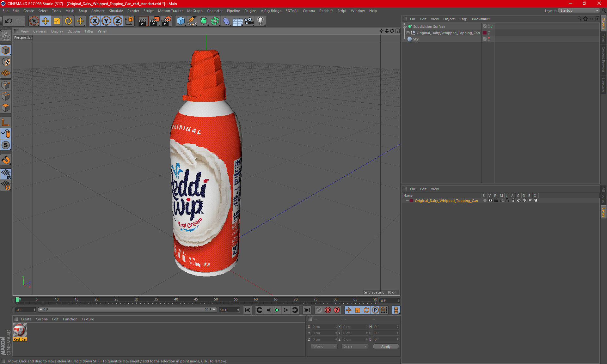This screenshot has height=364, width=607.
Task: Click the Apply button in coordinates
Action: [x=386, y=347]
